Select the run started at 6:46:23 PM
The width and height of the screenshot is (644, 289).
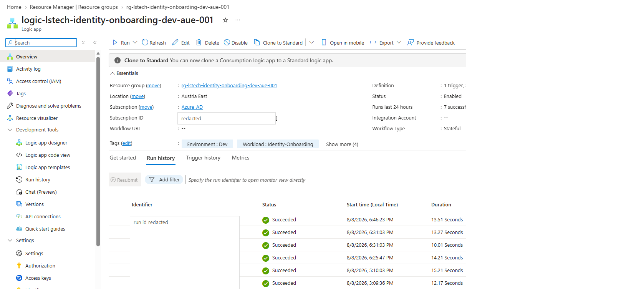click(x=287, y=220)
